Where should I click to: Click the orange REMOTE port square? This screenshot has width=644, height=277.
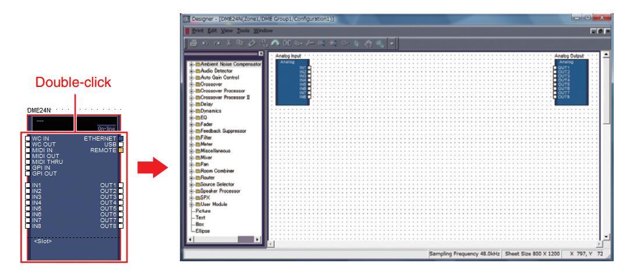pyautogui.click(x=121, y=150)
